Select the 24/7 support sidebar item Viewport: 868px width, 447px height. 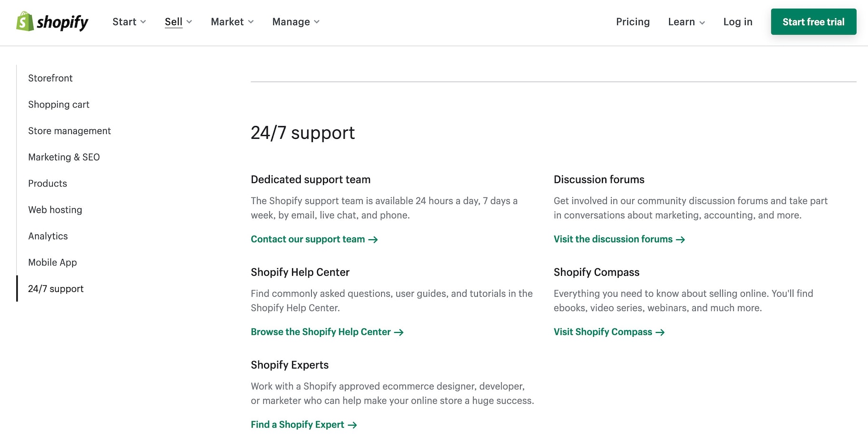point(56,288)
